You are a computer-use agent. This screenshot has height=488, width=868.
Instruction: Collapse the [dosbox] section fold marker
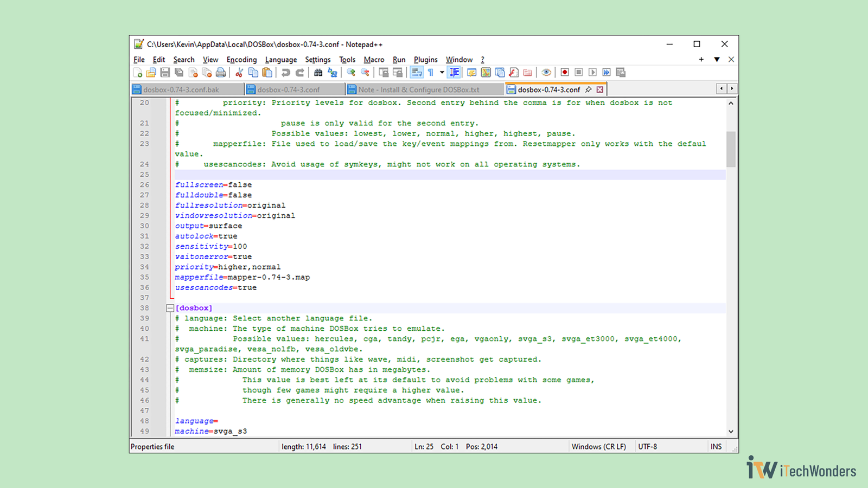[x=170, y=308]
